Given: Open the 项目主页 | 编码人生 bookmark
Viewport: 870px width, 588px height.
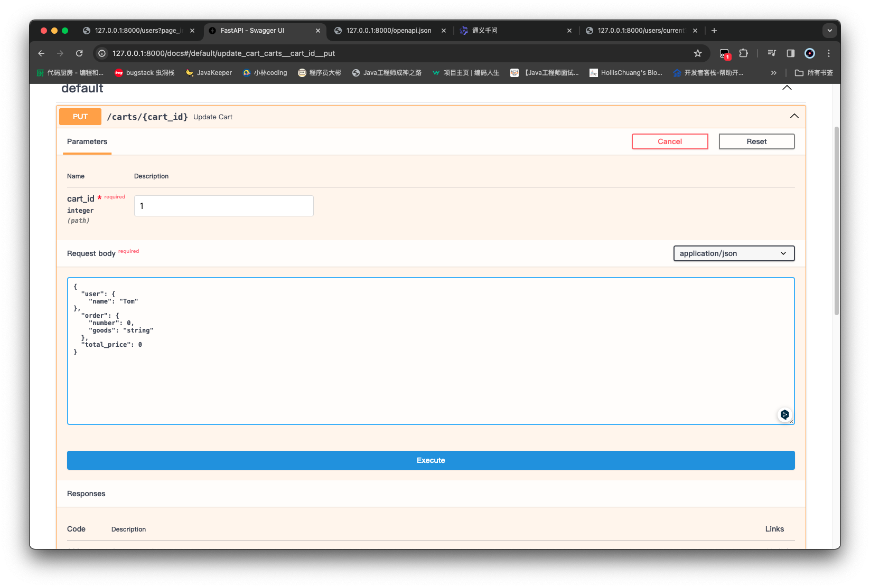Looking at the screenshot, I should pyautogui.click(x=466, y=73).
